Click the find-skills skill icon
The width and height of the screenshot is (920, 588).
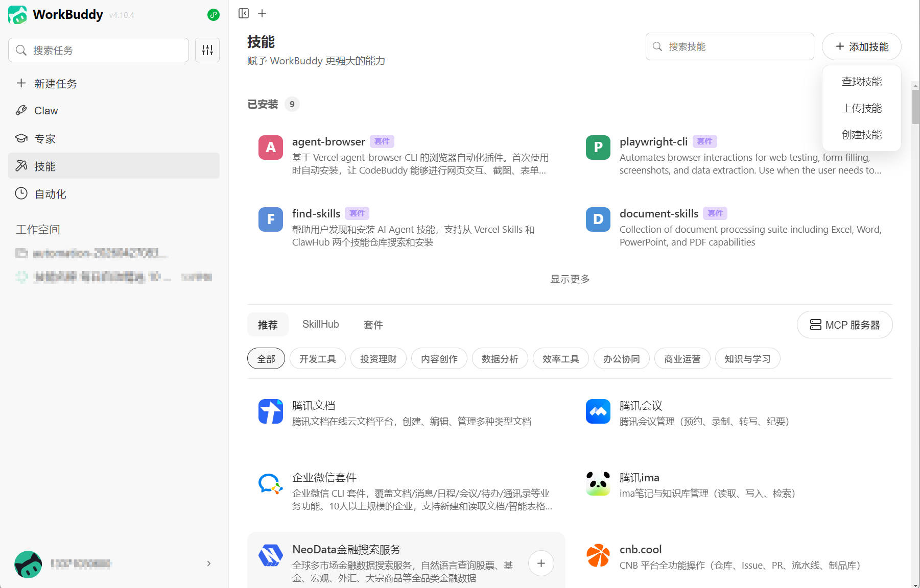coord(271,219)
